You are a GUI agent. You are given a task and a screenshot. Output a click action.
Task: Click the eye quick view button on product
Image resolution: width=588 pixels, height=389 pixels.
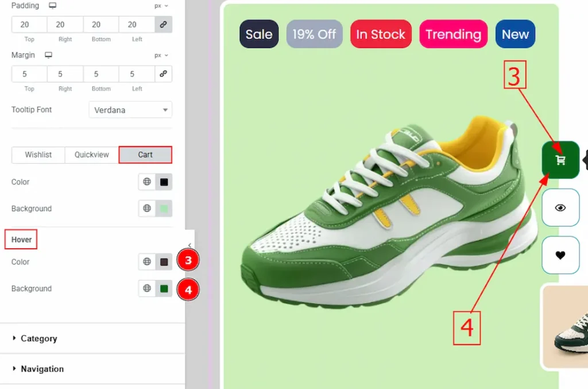[560, 208]
